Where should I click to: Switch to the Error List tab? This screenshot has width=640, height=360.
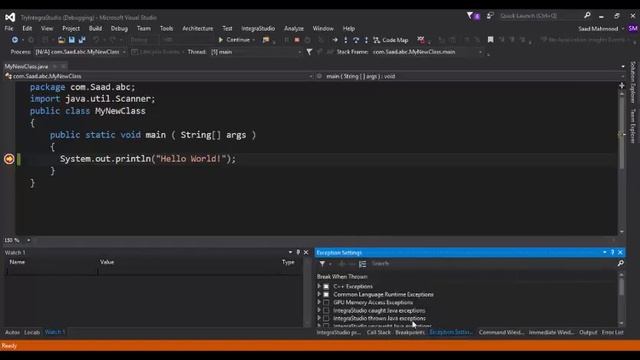pyautogui.click(x=612, y=332)
